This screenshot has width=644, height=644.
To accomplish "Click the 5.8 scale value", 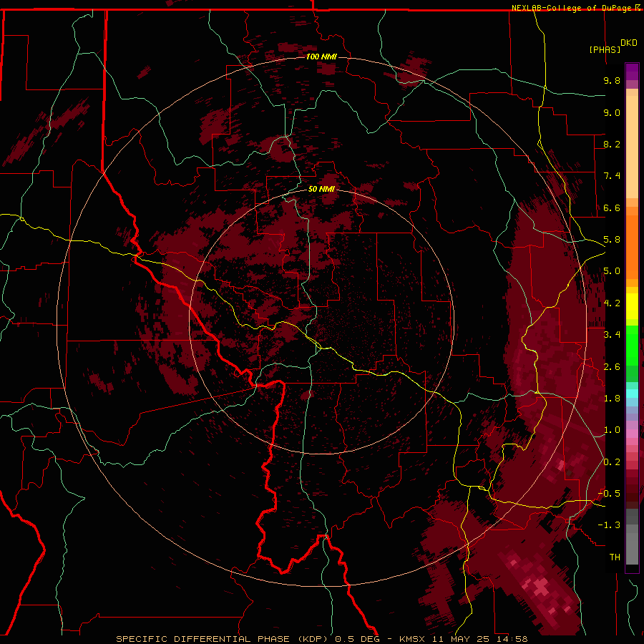I will click(x=612, y=240).
